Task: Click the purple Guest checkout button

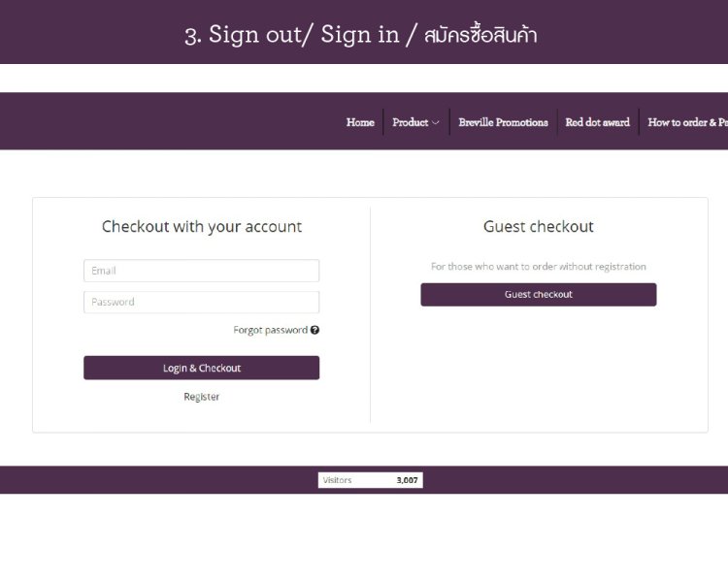Action: pos(538,295)
